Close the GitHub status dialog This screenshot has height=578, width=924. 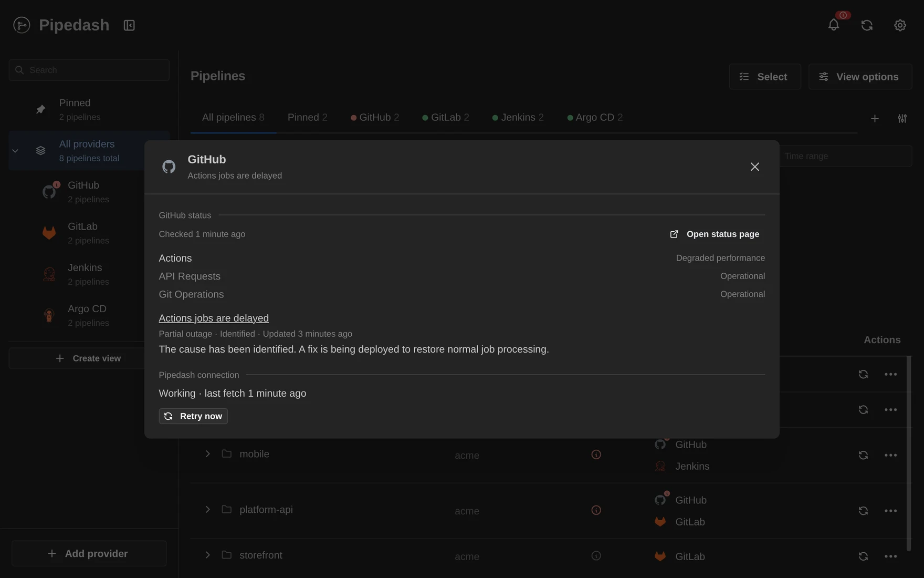tap(754, 167)
